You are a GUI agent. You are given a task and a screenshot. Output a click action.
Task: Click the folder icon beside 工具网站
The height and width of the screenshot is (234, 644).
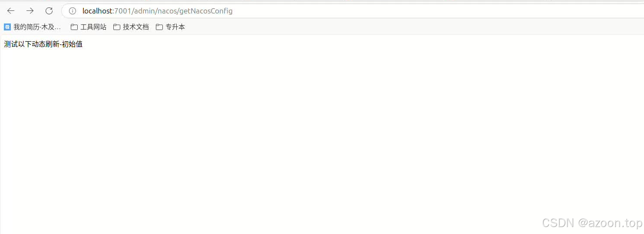coord(74,27)
